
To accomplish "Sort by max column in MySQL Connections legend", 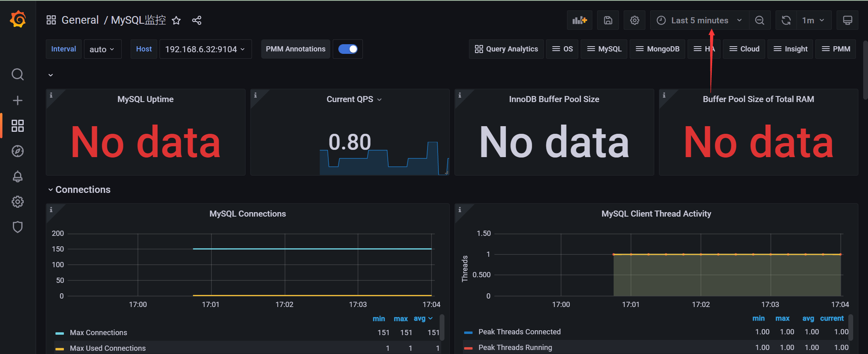I will coord(401,319).
